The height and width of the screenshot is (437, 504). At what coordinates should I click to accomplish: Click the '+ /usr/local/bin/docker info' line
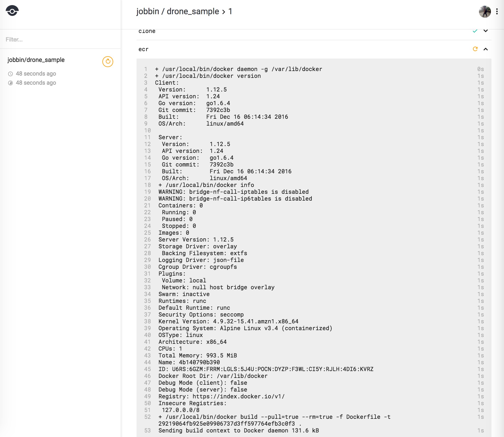pyautogui.click(x=206, y=185)
